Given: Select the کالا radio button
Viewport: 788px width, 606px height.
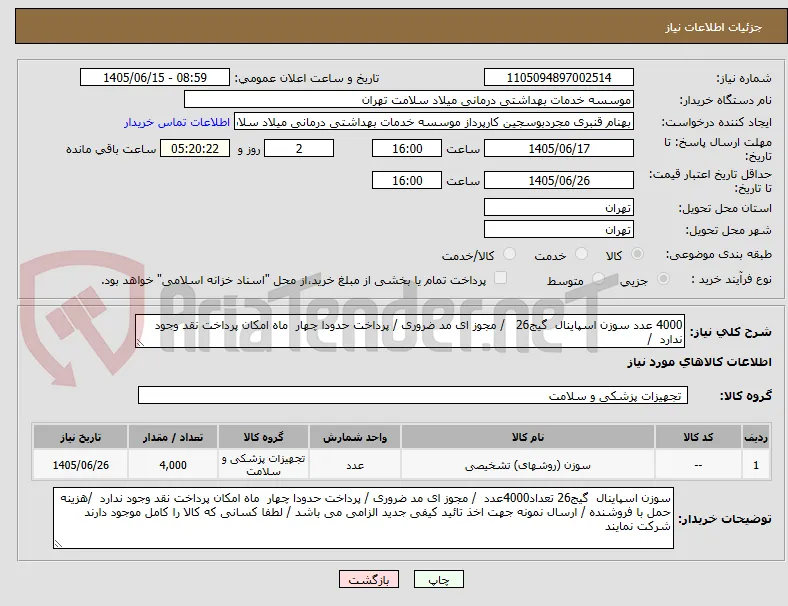Looking at the screenshot, I should click(x=637, y=254).
